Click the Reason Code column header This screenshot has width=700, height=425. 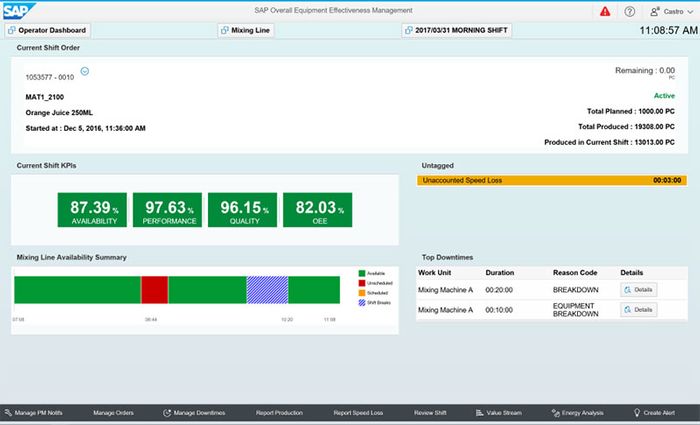click(575, 273)
